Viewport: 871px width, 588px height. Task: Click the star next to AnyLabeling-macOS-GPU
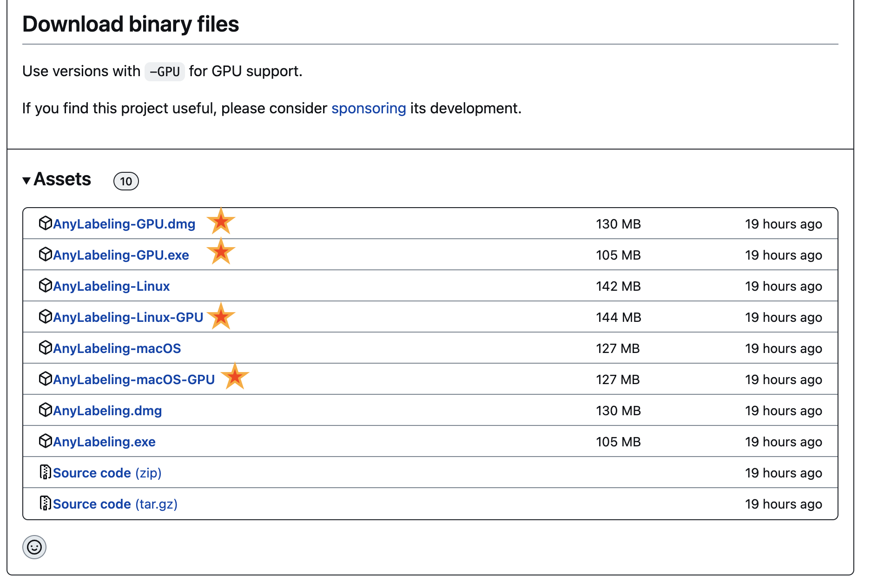pos(235,377)
